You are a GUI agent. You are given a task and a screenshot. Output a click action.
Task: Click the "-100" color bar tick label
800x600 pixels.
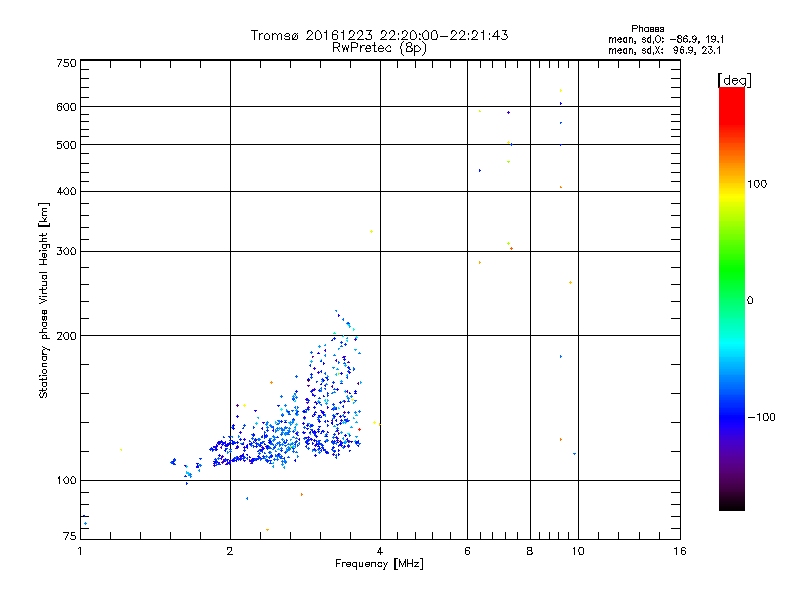pyautogui.click(x=761, y=417)
